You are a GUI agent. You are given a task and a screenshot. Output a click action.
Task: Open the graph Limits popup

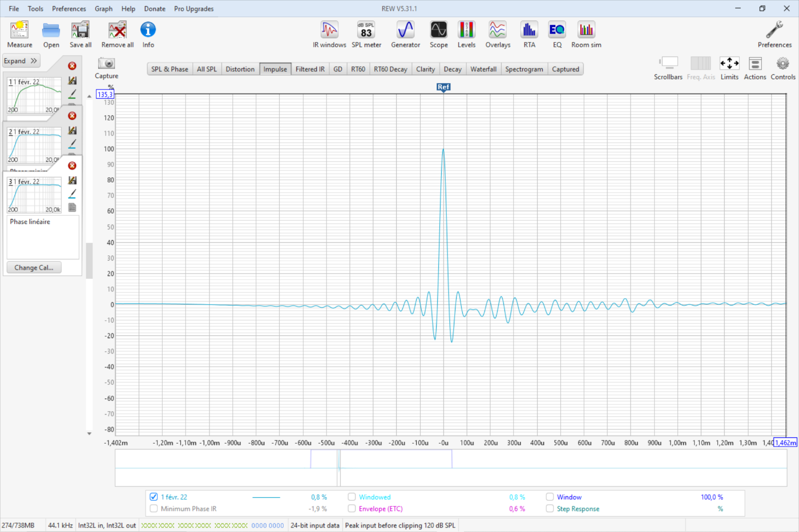729,68
